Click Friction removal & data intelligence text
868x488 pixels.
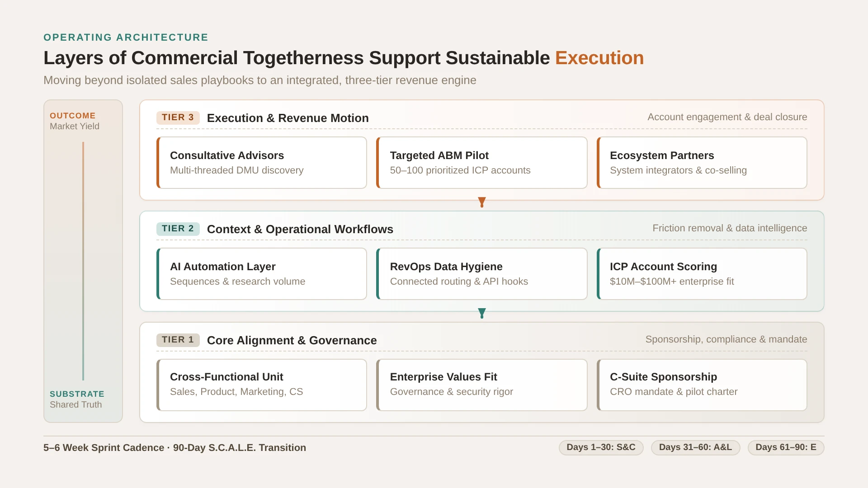[x=730, y=228]
